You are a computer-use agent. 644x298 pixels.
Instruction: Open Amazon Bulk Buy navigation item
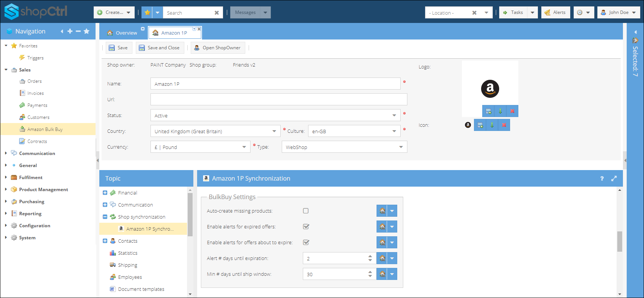48,129
